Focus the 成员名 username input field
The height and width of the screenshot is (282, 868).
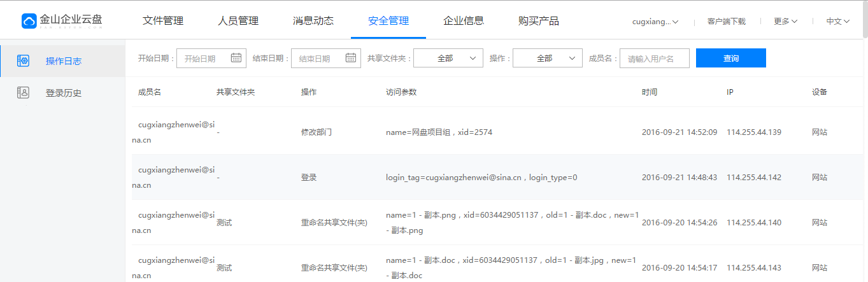[x=654, y=58]
